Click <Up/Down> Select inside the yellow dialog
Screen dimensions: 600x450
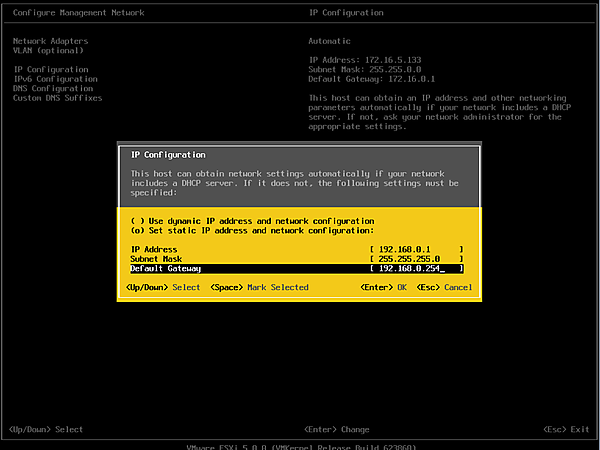pyautogui.click(x=163, y=287)
